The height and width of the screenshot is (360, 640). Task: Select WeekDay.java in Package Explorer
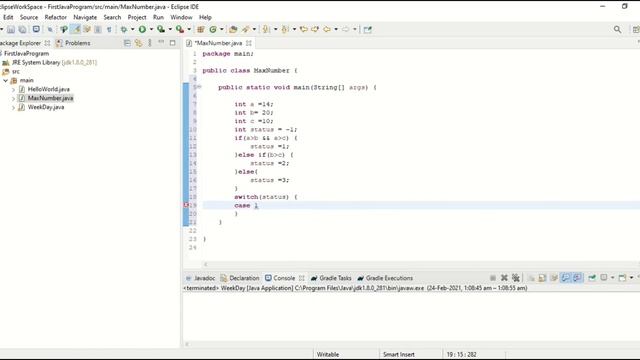(x=46, y=107)
